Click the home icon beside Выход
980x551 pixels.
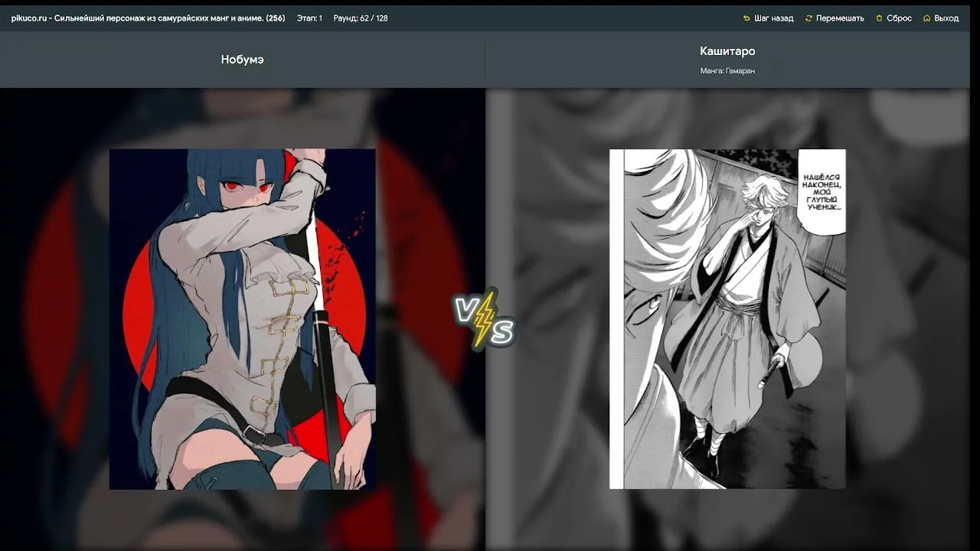[926, 18]
